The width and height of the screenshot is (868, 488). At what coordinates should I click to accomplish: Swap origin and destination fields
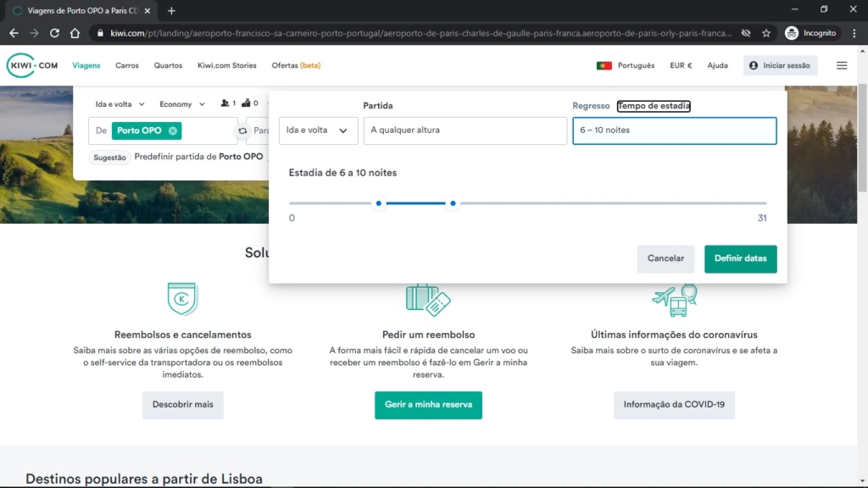242,130
